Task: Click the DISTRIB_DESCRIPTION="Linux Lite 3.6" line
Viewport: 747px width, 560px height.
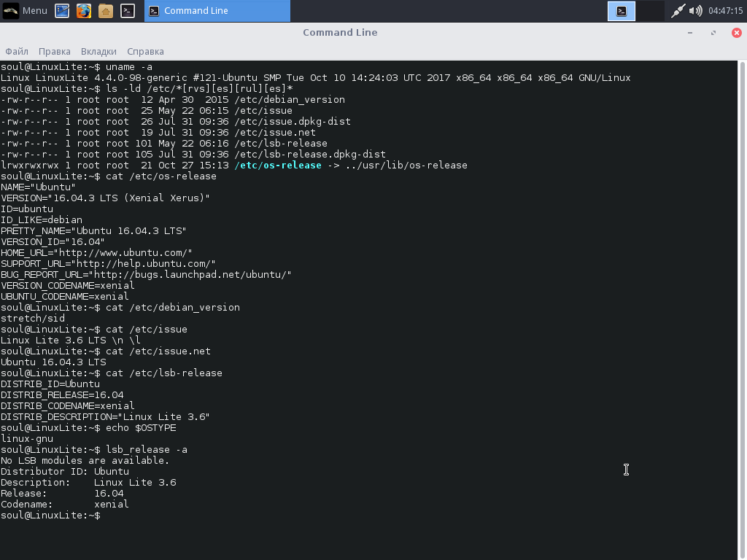Action: [x=105, y=417]
